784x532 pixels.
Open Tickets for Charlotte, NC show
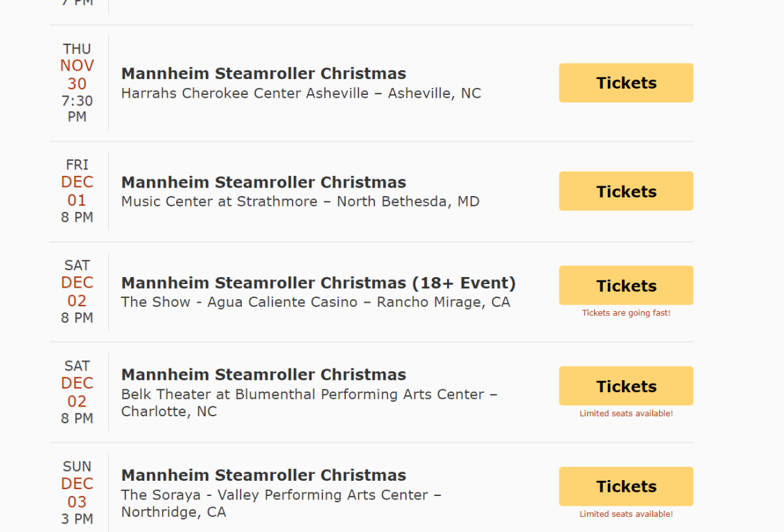626,386
